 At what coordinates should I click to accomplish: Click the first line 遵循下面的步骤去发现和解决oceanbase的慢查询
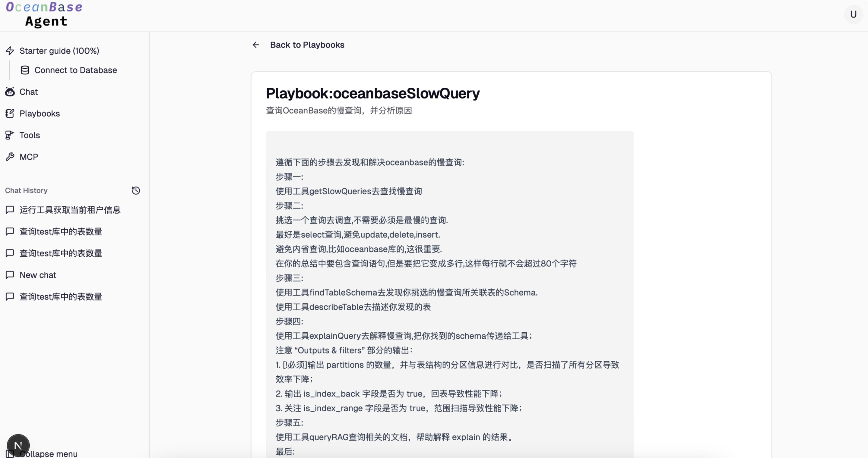coord(370,162)
